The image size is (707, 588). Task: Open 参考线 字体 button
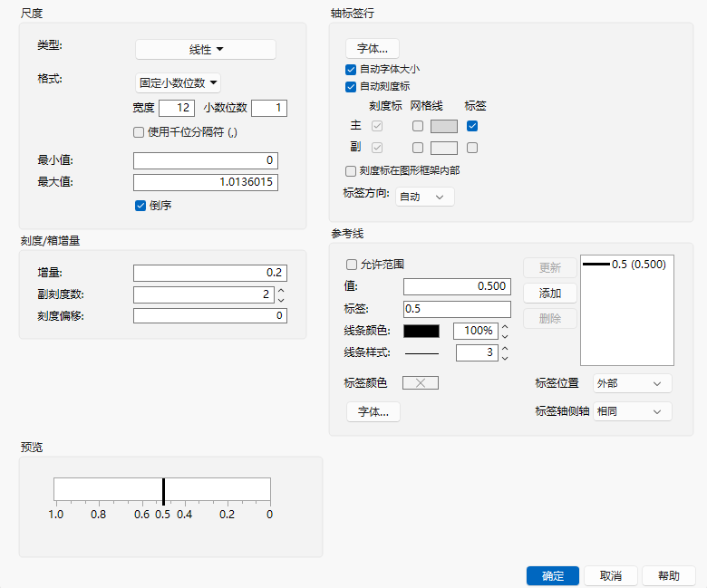(373, 412)
